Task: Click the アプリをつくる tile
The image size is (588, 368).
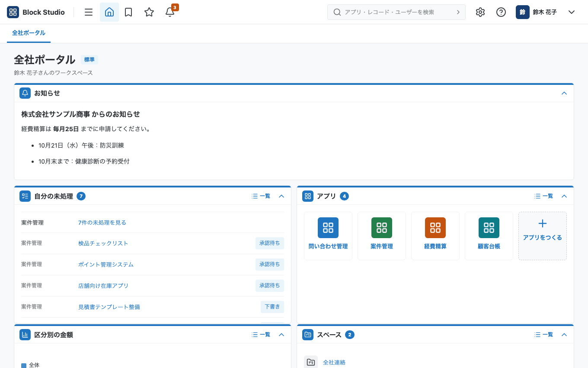Action: pos(543,236)
